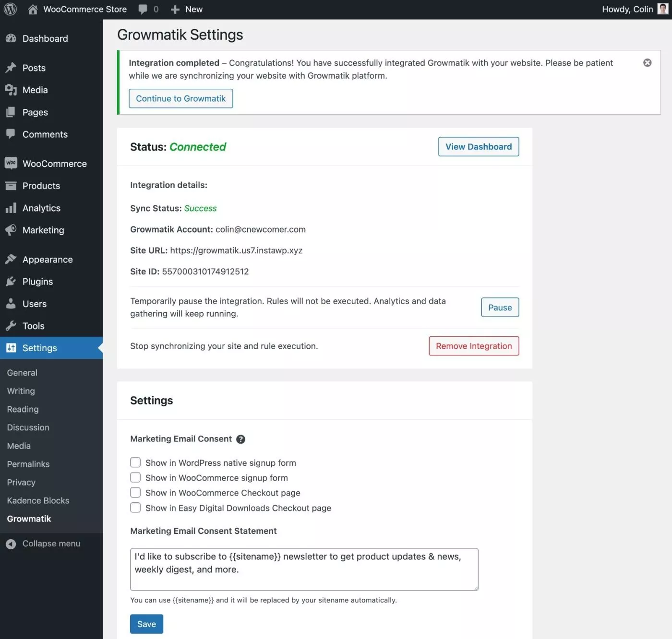Open Colin's avatar in the admin bar
The width and height of the screenshot is (672, 639).
pyautogui.click(x=663, y=9)
